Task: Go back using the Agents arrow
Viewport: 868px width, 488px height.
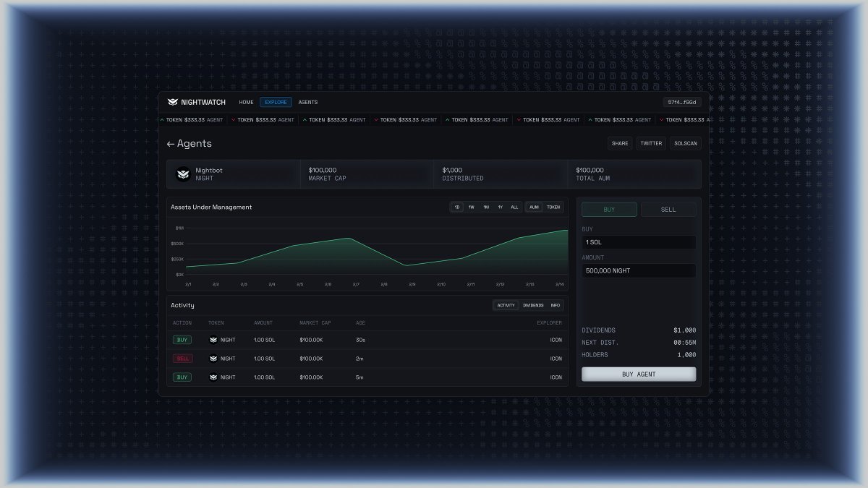Action: pos(171,144)
